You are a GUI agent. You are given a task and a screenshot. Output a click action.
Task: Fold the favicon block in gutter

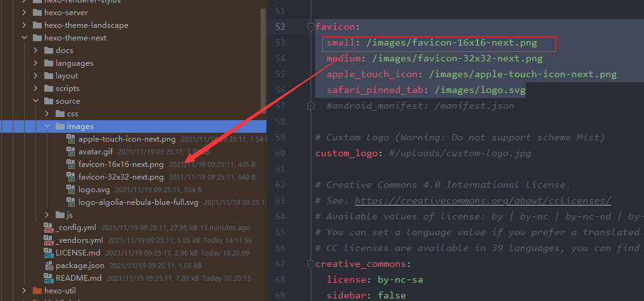tap(310, 27)
